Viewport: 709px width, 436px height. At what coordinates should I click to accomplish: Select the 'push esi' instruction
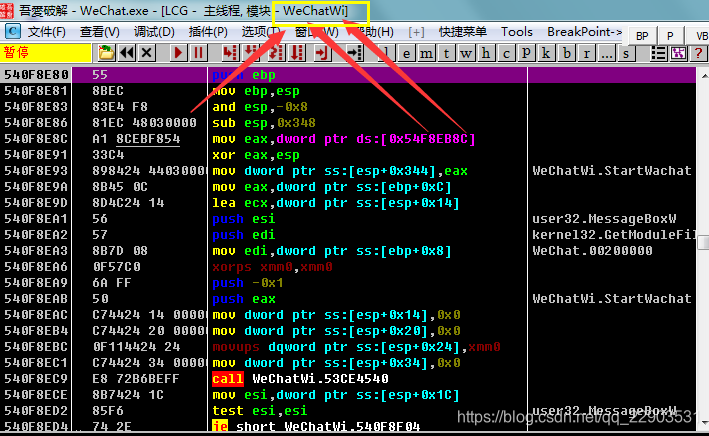pos(244,219)
